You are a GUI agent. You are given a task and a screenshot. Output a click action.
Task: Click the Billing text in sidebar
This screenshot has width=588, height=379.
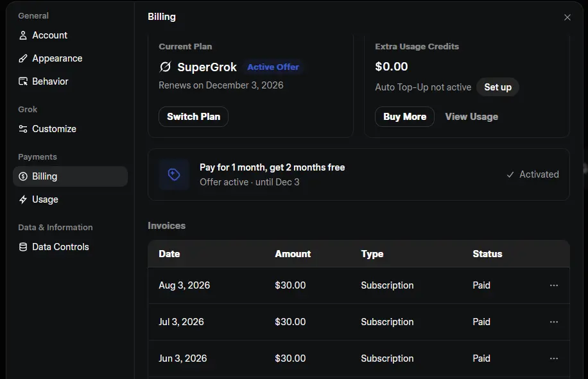[x=45, y=176]
